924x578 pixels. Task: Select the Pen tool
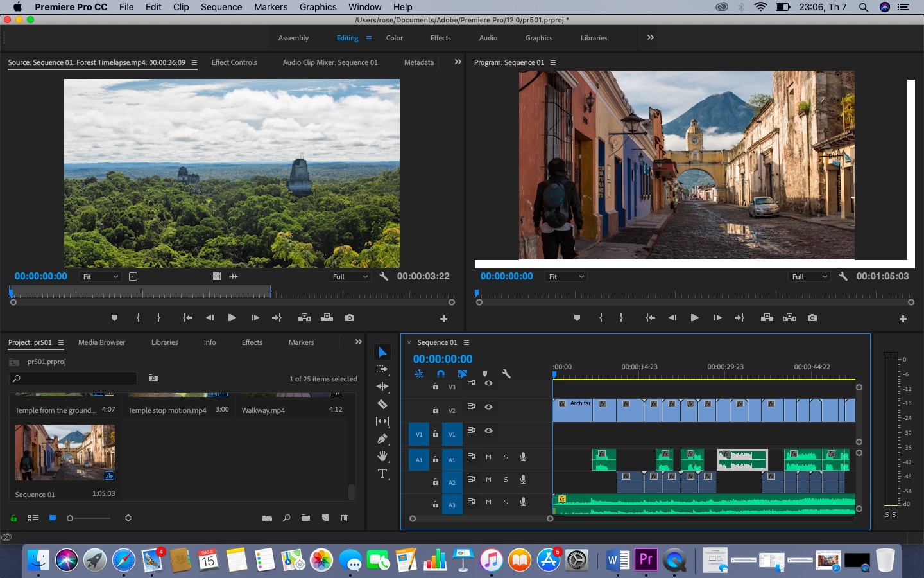pos(382,439)
